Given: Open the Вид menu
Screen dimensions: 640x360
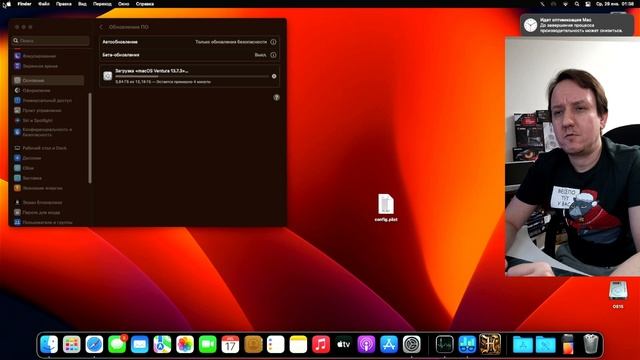Looking at the screenshot, I should click(x=82, y=4).
